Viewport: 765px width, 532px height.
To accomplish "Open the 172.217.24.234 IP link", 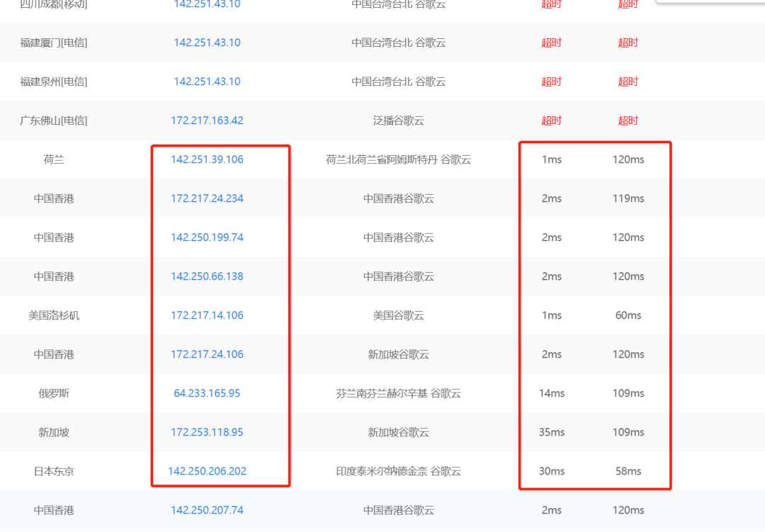I will pos(207,198).
